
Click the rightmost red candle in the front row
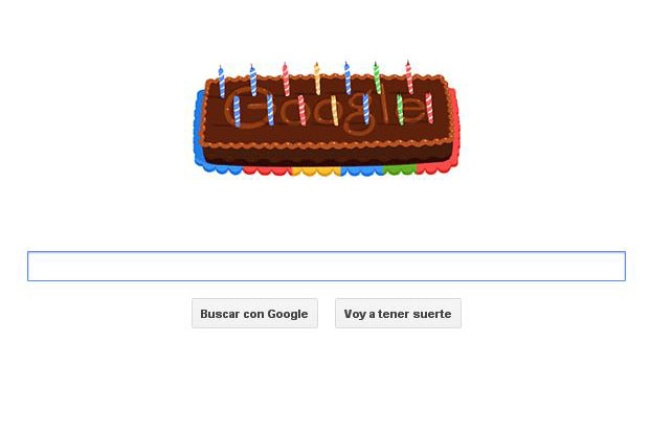pyautogui.click(x=429, y=108)
